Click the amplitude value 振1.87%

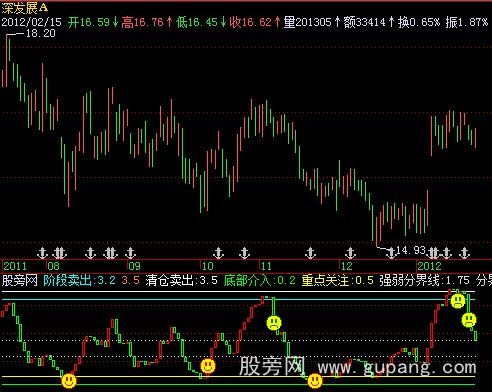click(x=467, y=22)
